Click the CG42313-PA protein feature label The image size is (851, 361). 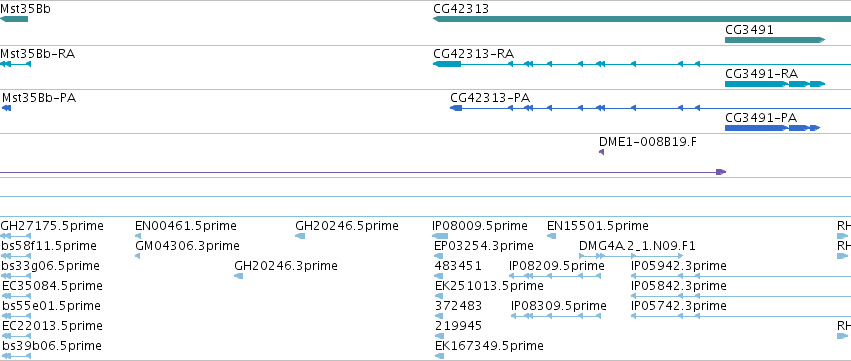(x=490, y=98)
